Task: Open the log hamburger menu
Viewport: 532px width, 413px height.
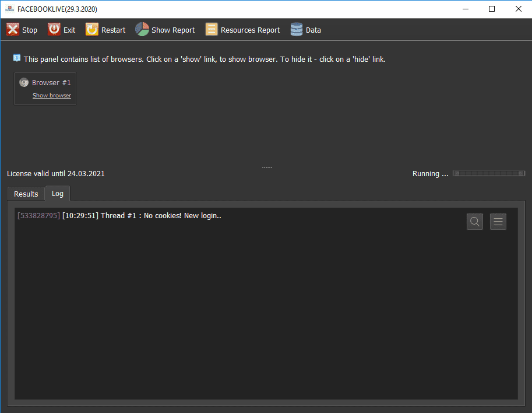Action: click(x=498, y=222)
